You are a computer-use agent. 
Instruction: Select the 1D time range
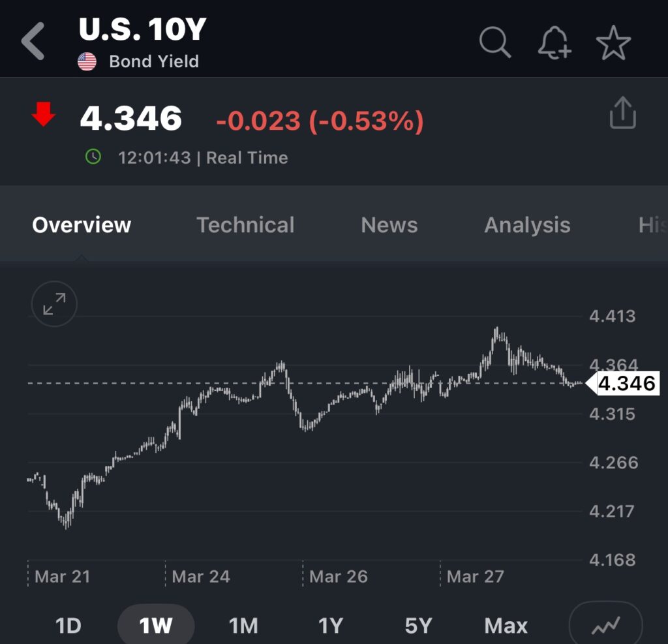pyautogui.click(x=68, y=626)
